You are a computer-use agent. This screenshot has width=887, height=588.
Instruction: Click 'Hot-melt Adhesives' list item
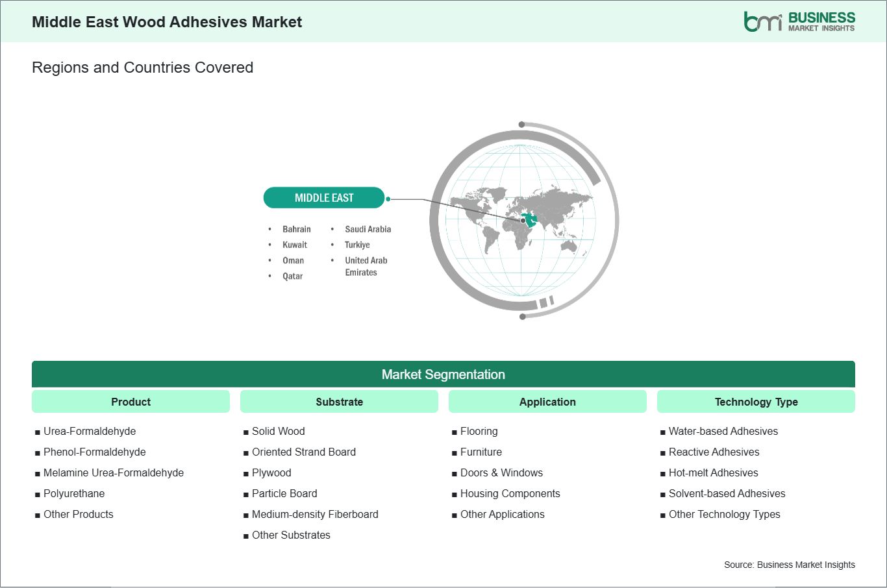714,472
